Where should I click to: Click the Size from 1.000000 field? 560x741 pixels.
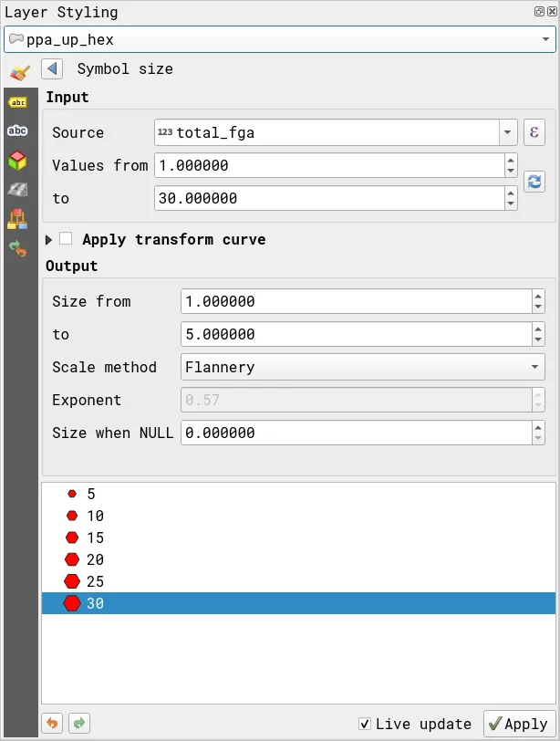[357, 301]
